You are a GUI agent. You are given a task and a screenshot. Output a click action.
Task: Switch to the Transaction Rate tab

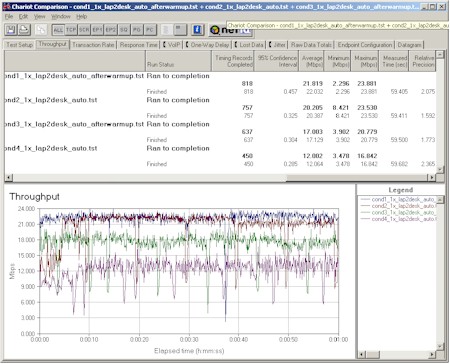93,45
